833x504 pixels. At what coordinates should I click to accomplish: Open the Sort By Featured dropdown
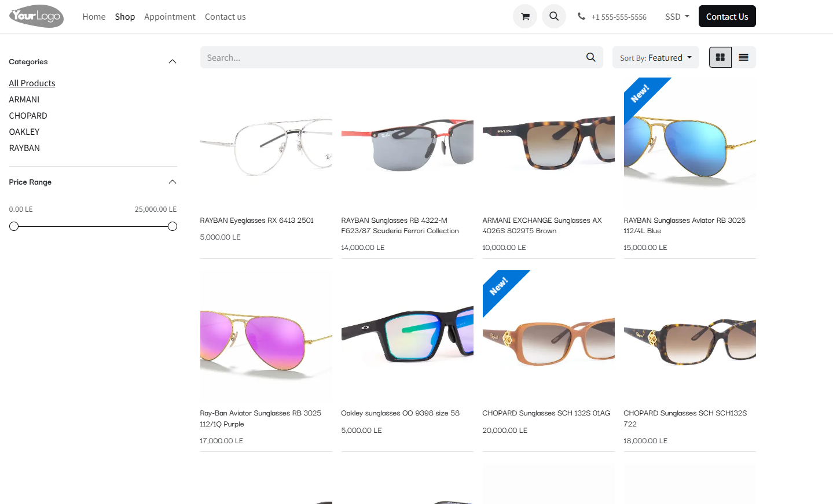click(x=655, y=57)
